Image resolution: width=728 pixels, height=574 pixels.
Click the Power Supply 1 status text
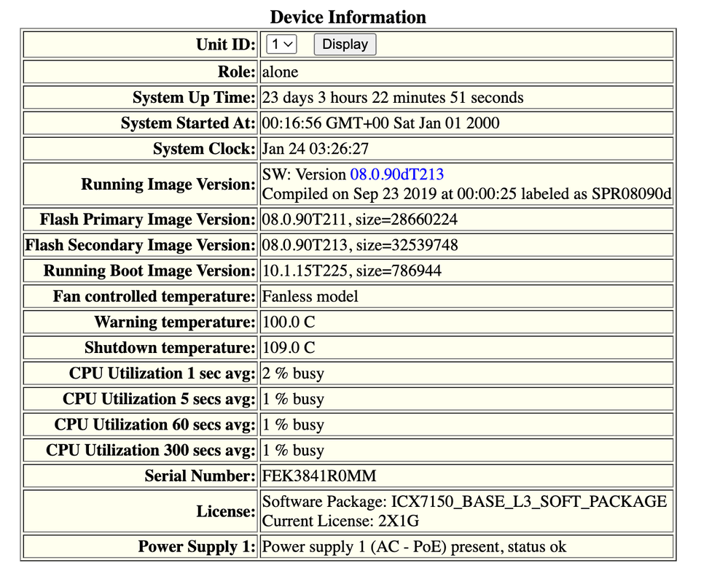click(x=414, y=546)
